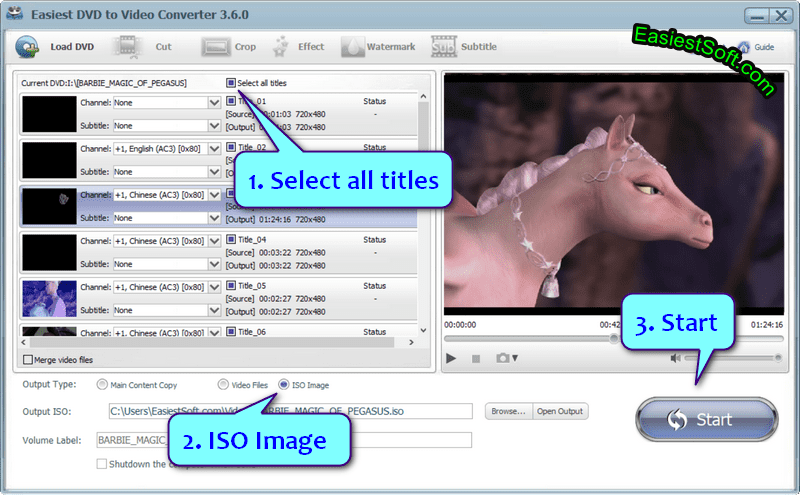The height and width of the screenshot is (495, 800).
Task: Click the Title_04 label text
Action: (252, 239)
